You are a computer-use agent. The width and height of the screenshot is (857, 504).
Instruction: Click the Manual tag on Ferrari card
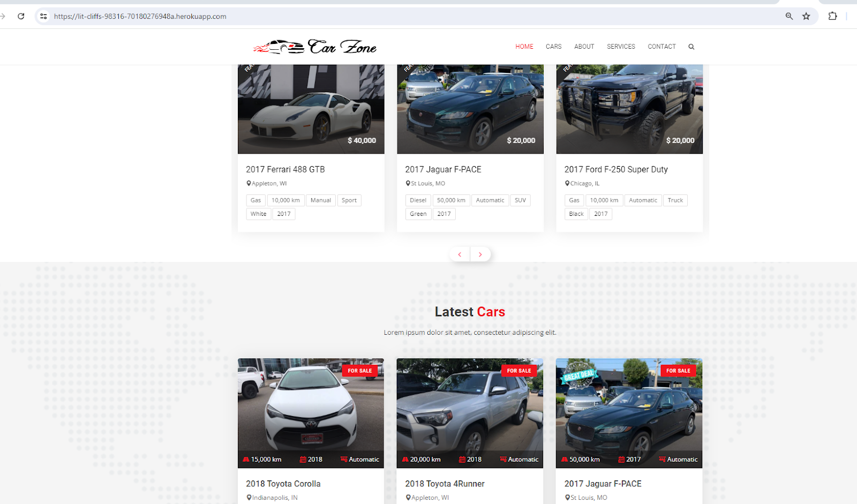point(321,200)
